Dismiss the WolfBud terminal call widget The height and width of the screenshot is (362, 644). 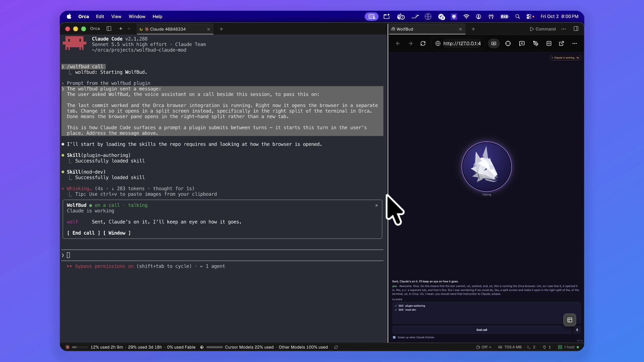click(376, 205)
